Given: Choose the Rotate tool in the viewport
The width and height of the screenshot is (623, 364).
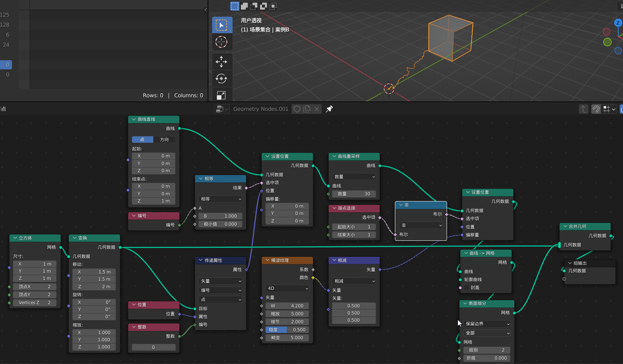Looking at the screenshot, I should click(221, 79).
